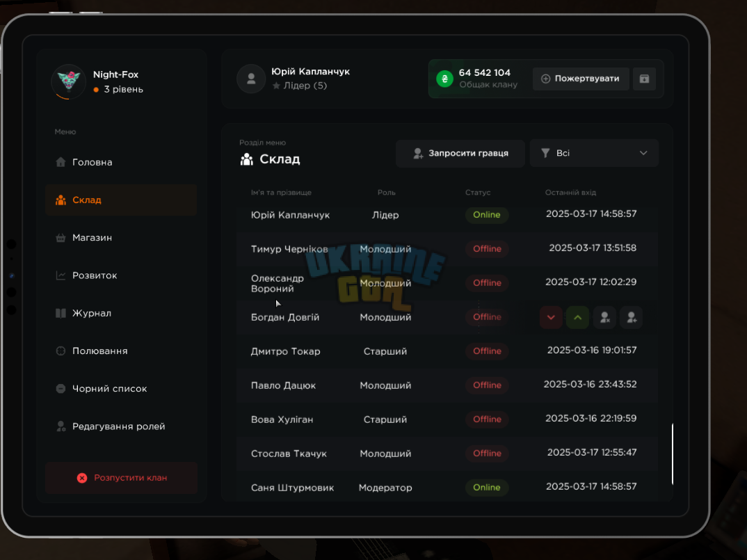Remove Богдан Довгій using user-x icon
This screenshot has height=560, width=747.
coord(604,317)
